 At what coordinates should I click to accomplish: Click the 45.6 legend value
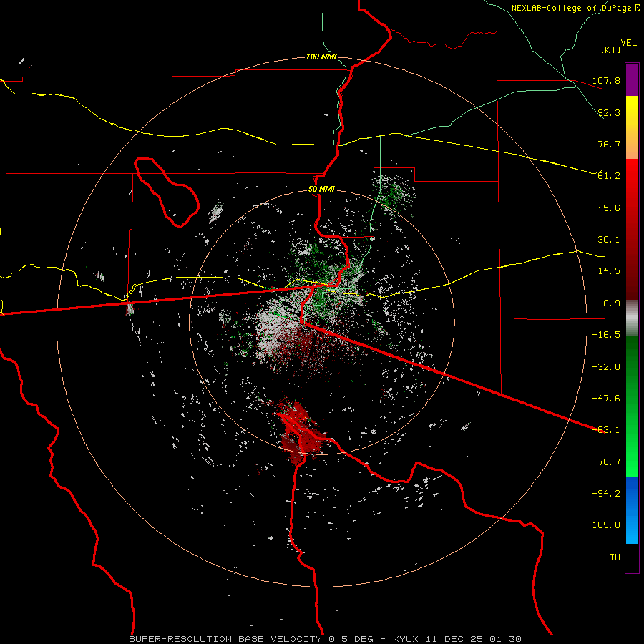click(609, 208)
